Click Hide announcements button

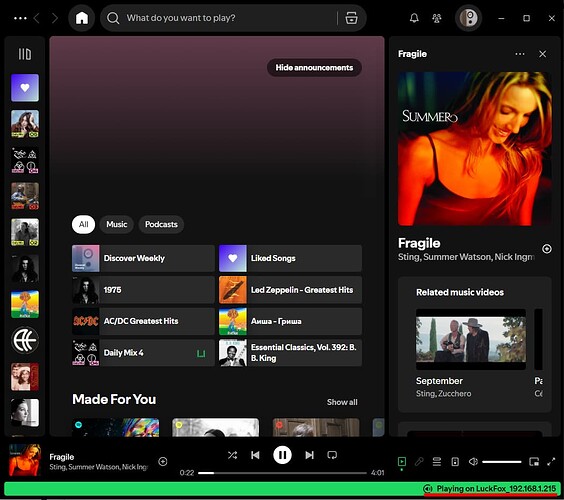(x=314, y=68)
